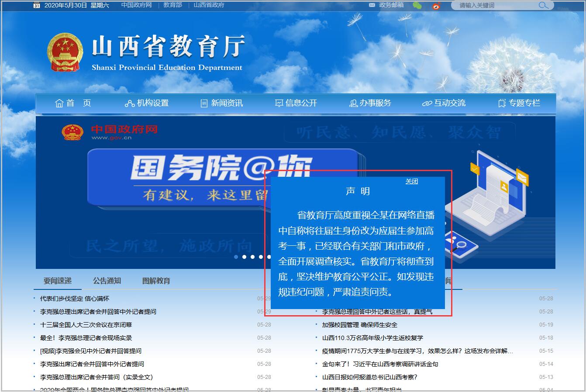Switch to the 要闻速递 tab
586x392 pixels.
(x=58, y=281)
